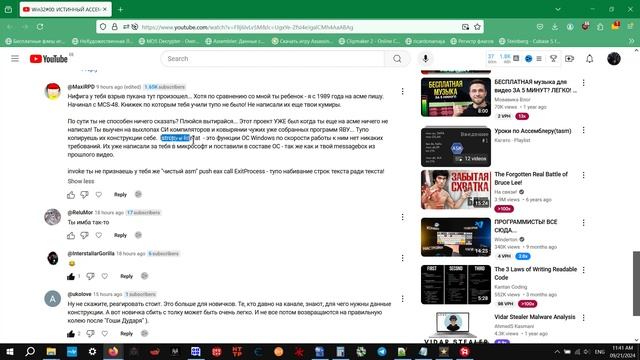The width and height of the screenshot is (640, 360).
Task: Open Settings gear in taskbar
Action: [92, 351]
